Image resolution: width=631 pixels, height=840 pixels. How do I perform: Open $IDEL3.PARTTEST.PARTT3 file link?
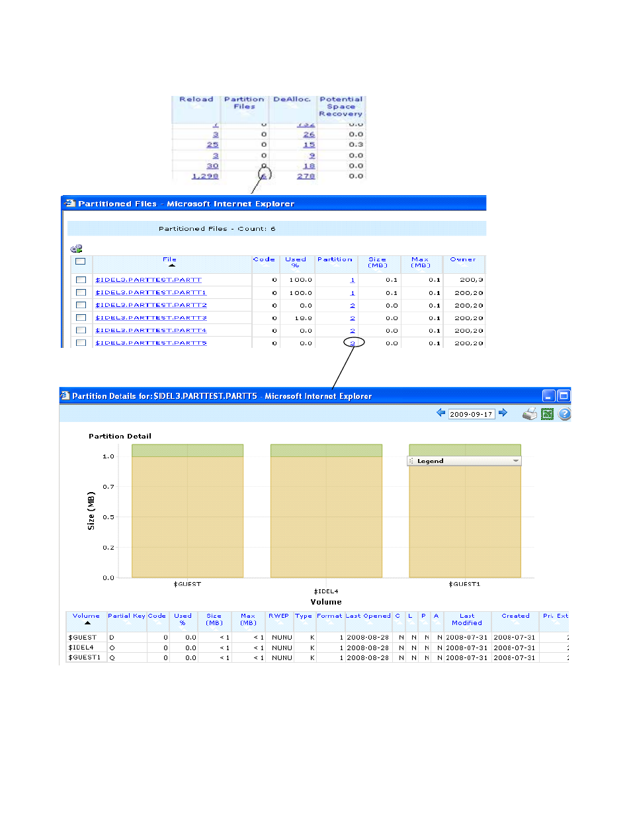[151, 317]
